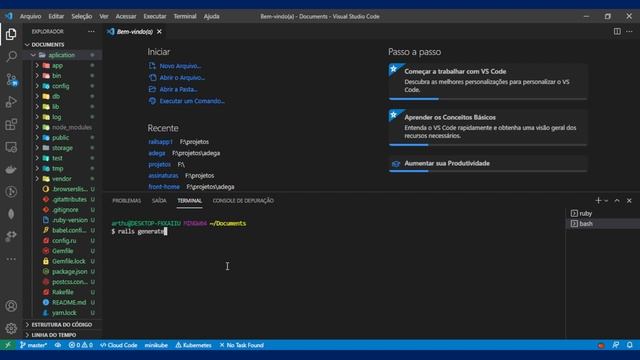Open the Extensions view icon
This screenshot has height=360, width=640.
(x=11, y=124)
